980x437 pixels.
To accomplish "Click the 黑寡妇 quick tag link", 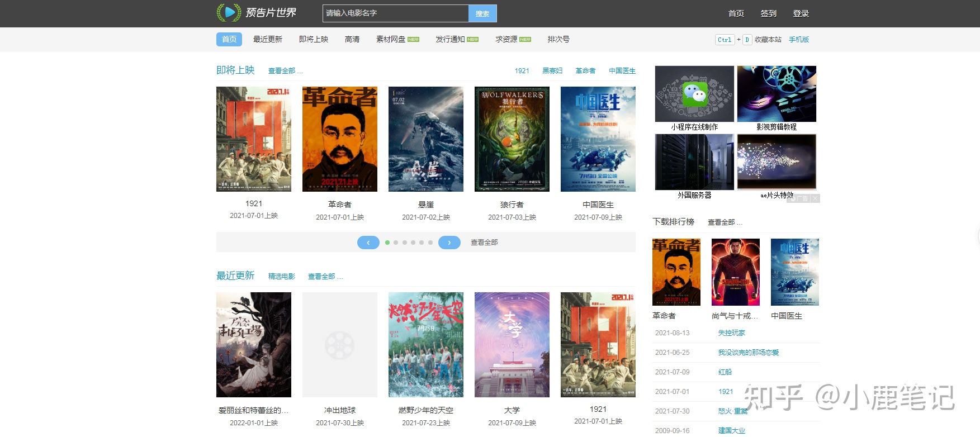I will tap(552, 71).
